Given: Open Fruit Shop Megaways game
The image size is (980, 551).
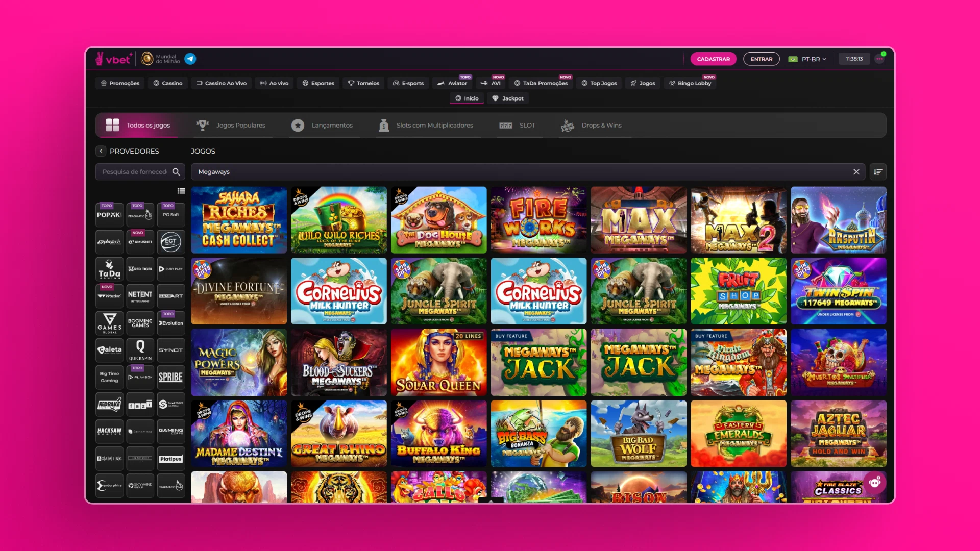Looking at the screenshot, I should pos(739,291).
